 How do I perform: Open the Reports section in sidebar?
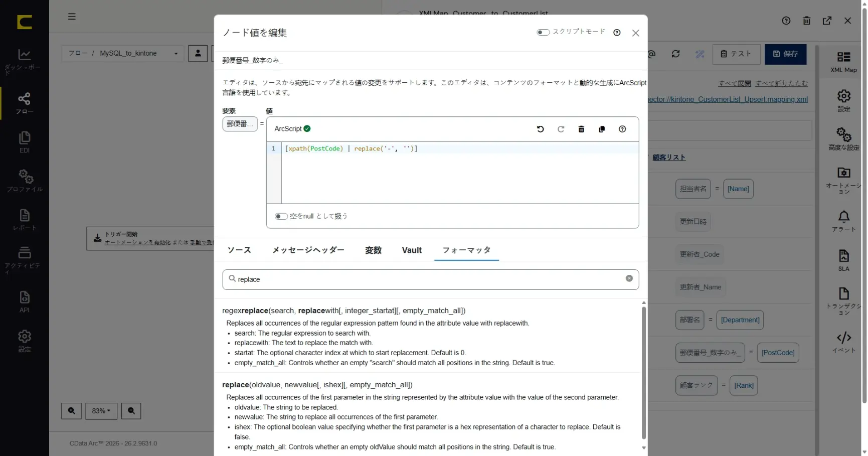[x=24, y=220]
